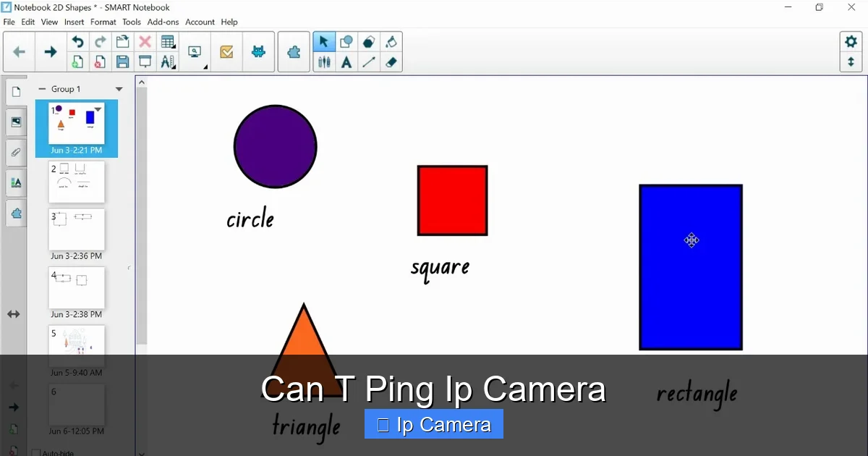Select the page 2 thumbnail

[77, 182]
